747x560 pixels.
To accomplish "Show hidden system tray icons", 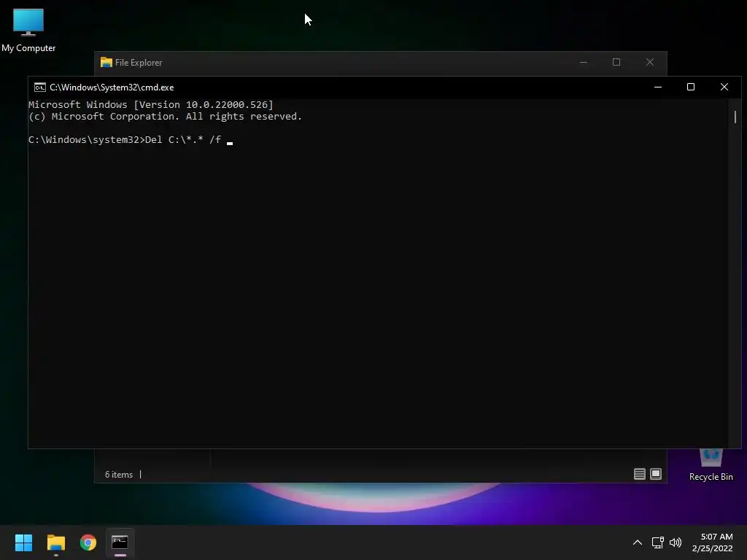I will coord(637,542).
